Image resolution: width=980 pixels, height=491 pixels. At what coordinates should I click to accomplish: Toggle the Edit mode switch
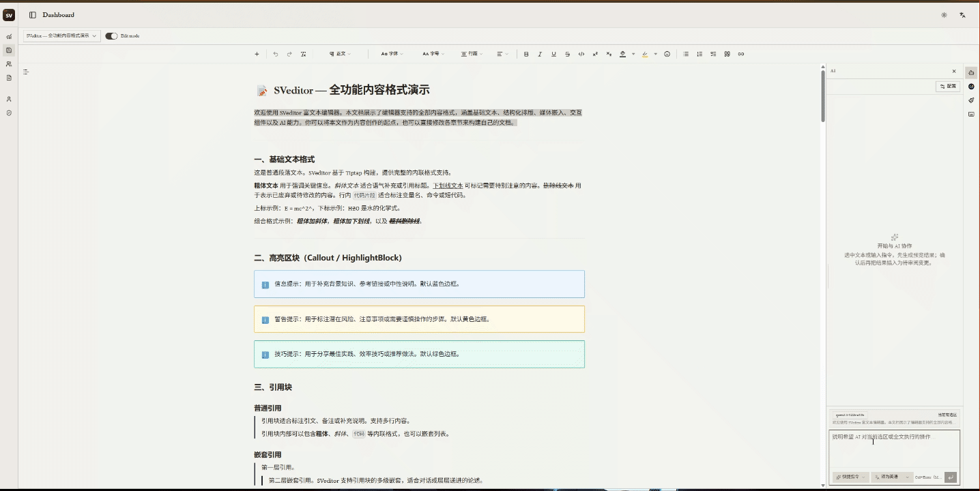click(x=111, y=36)
